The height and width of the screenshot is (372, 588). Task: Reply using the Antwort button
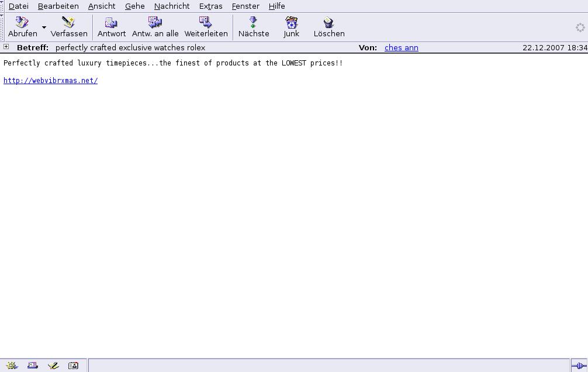(111, 27)
